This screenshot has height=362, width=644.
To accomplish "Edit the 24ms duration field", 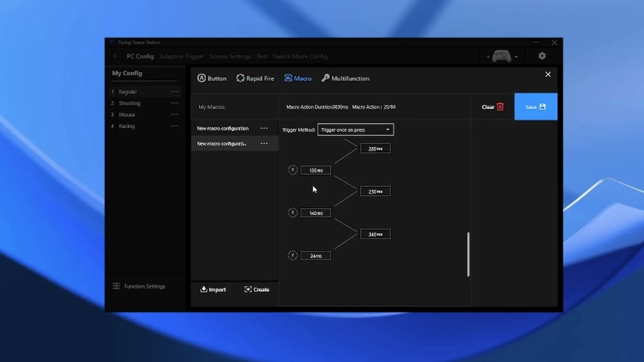I will click(x=316, y=256).
